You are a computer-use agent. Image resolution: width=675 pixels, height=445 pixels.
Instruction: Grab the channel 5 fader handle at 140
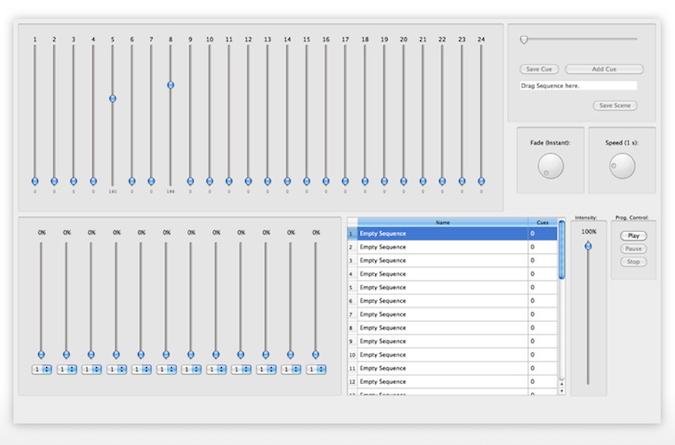coord(113,99)
